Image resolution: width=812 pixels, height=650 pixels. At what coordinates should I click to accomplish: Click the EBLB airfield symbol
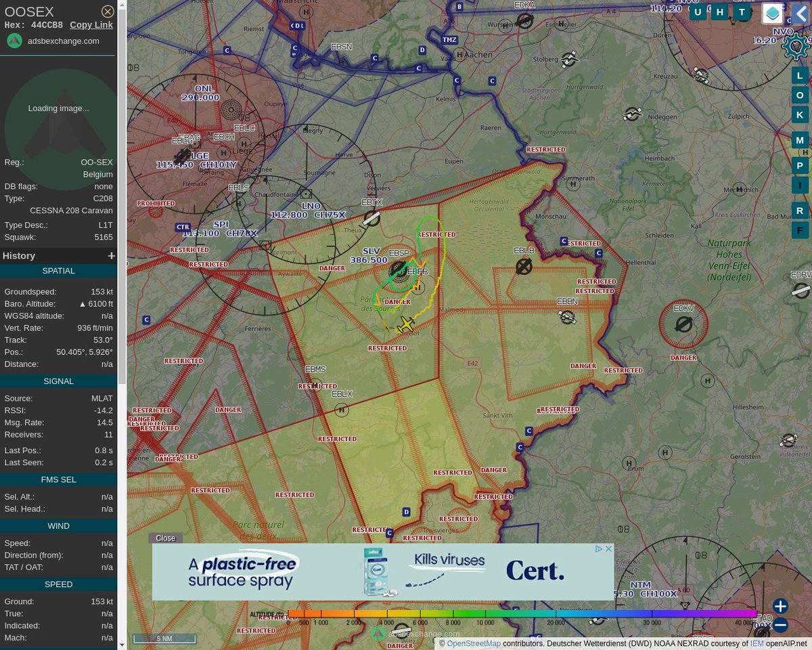(523, 266)
